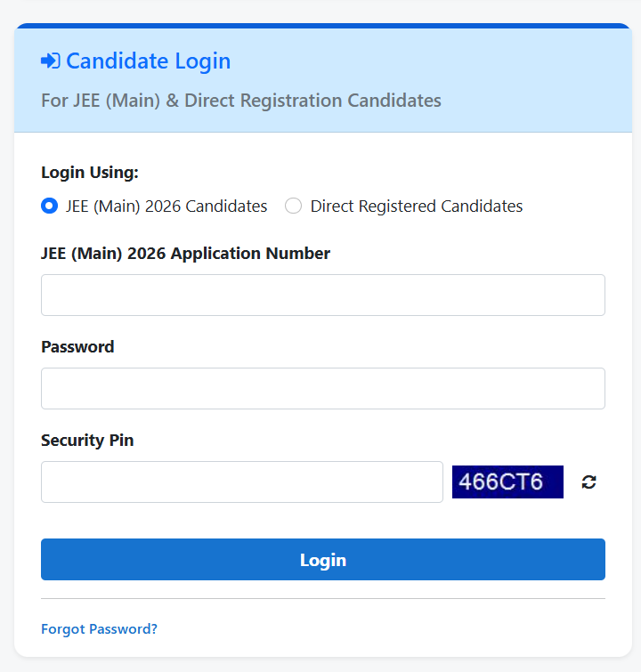Screen dimensions: 641x672
Task: Click the blue bar atop the login card
Action: 322,26
